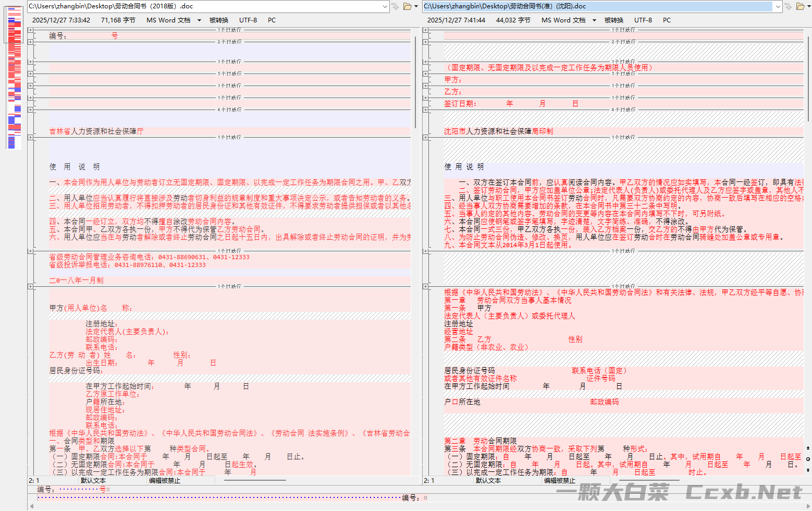The image size is (812, 511).
Task: Expand the first collapsed section in right pane
Action: point(425,30)
